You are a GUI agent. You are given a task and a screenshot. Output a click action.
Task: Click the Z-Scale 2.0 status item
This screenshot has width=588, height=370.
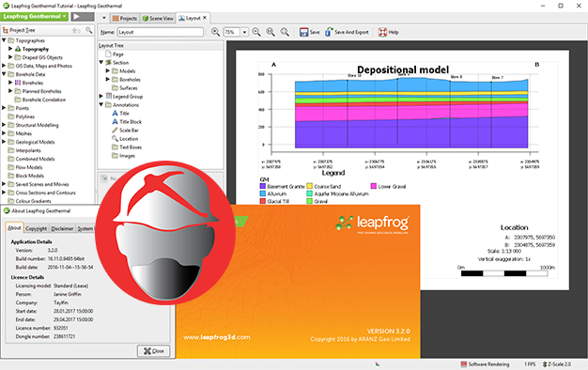pos(557,364)
